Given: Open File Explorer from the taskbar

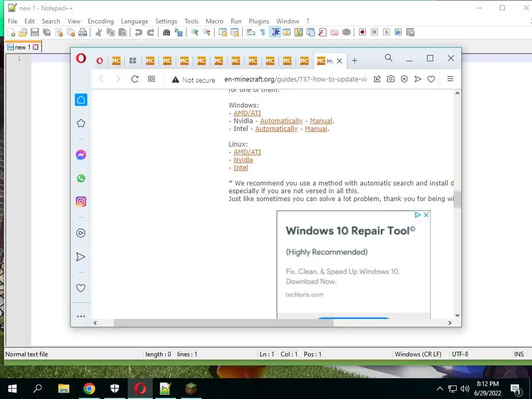Looking at the screenshot, I should 63,389.
